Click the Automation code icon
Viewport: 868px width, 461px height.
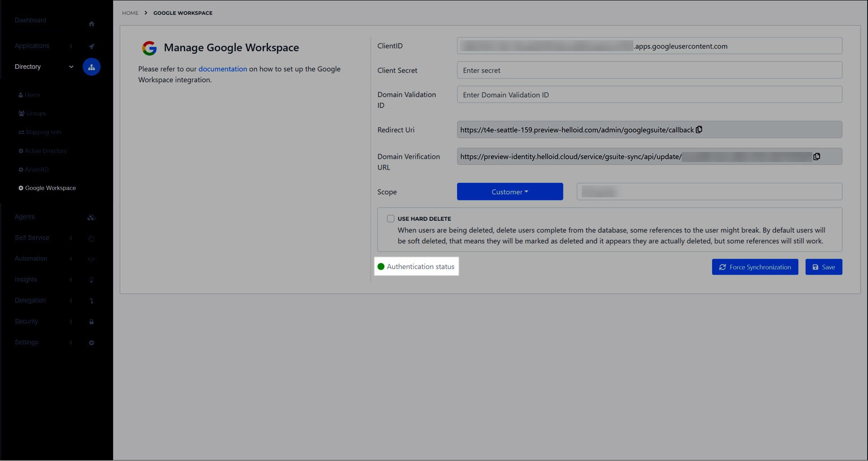click(x=91, y=259)
